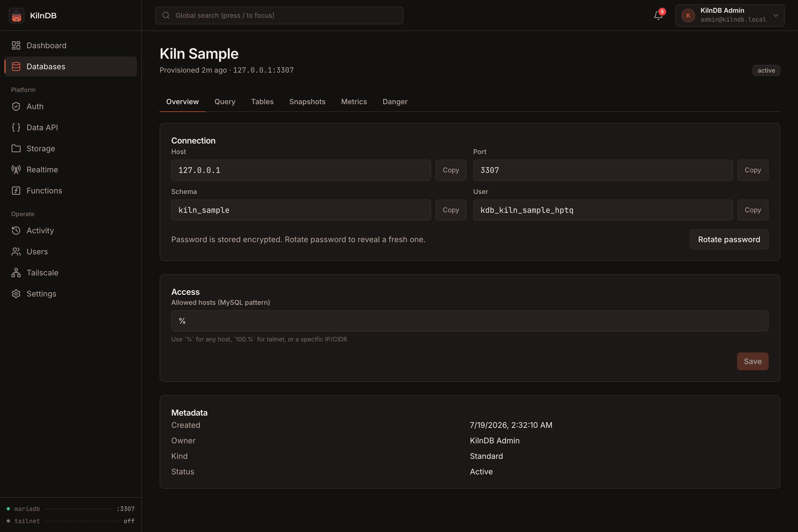Click the Schema field kiln_sample
The height and width of the screenshot is (532, 798).
(x=301, y=210)
